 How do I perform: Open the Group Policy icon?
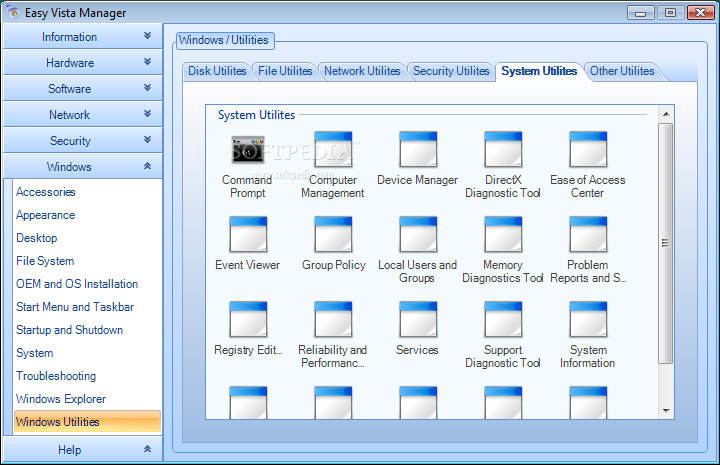(x=333, y=235)
